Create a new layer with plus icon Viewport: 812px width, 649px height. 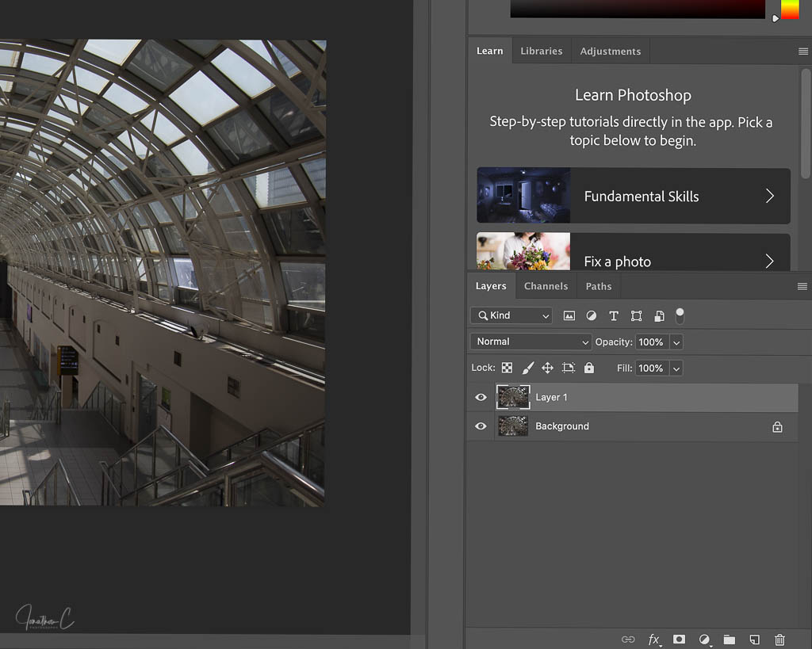pos(755,639)
